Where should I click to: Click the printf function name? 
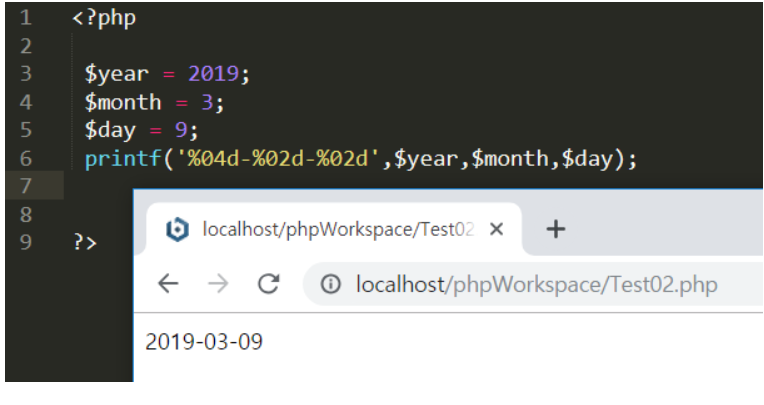click(x=123, y=159)
